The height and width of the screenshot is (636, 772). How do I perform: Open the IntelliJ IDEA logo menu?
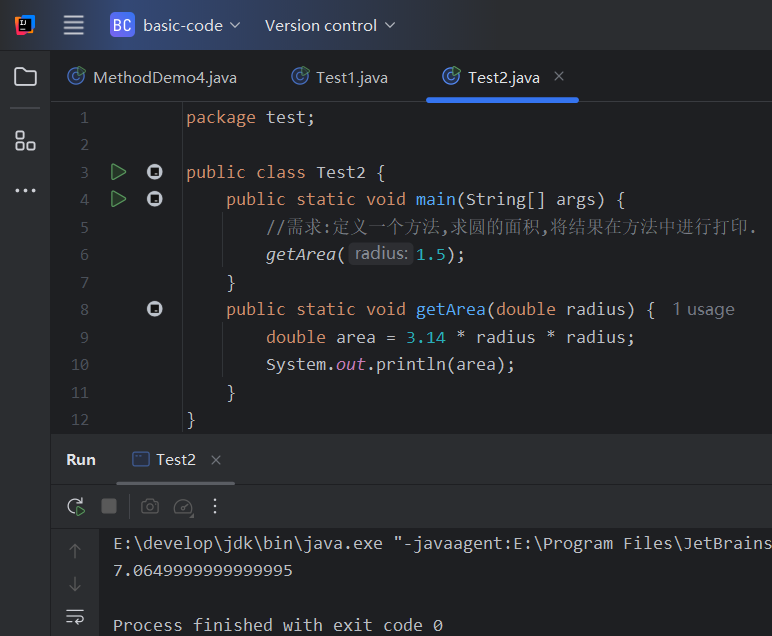[x=25, y=25]
